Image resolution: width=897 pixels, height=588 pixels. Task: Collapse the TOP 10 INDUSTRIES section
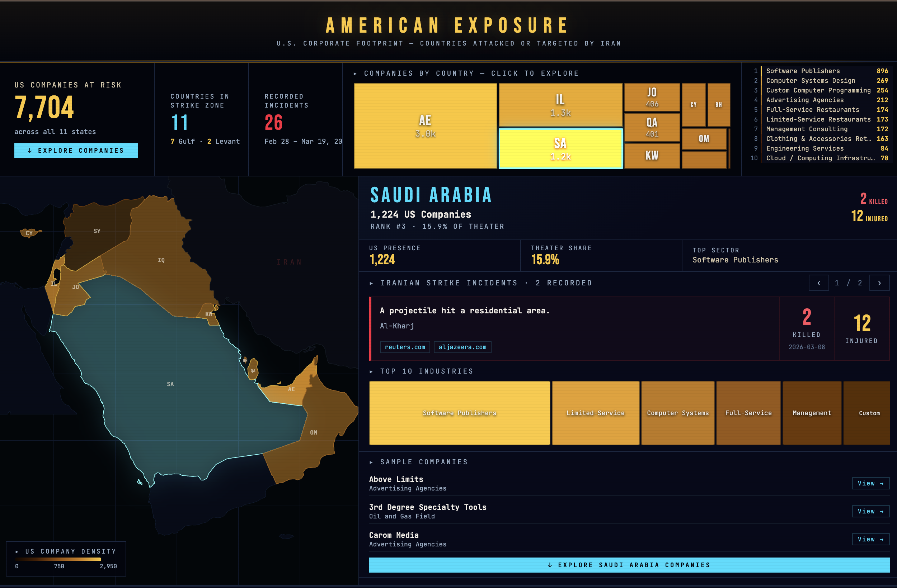[371, 371]
